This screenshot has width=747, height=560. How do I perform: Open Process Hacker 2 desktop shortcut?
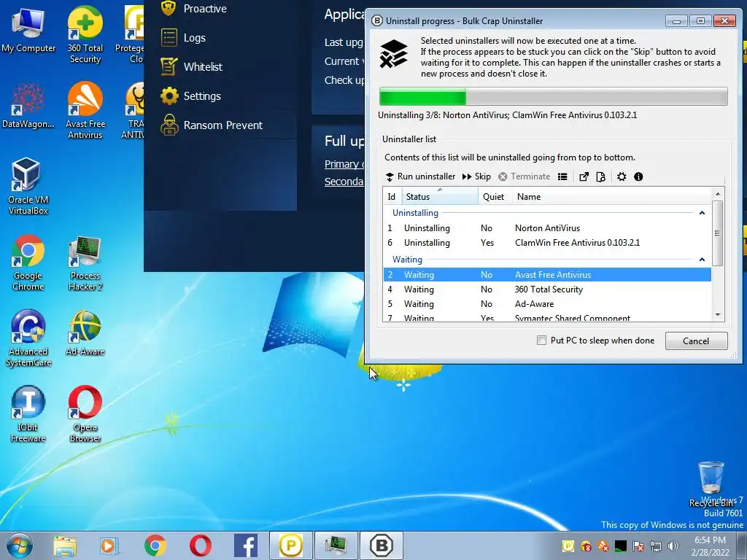85,262
